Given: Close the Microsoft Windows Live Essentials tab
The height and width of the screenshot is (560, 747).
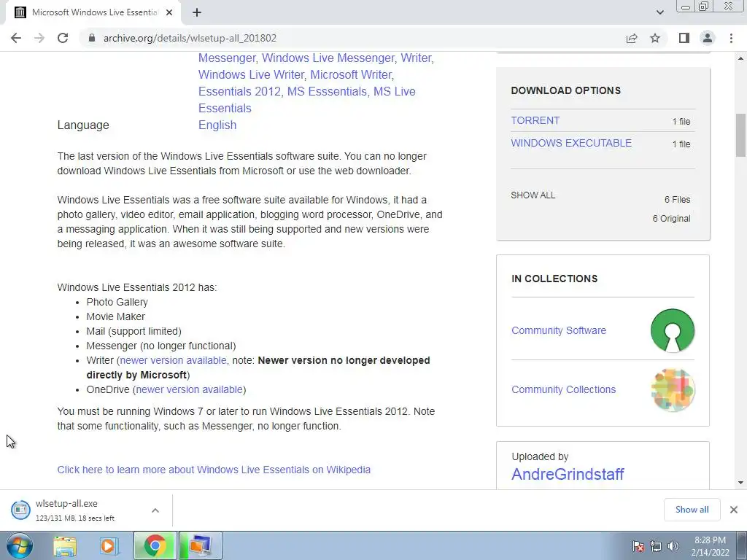Looking at the screenshot, I should click(169, 12).
